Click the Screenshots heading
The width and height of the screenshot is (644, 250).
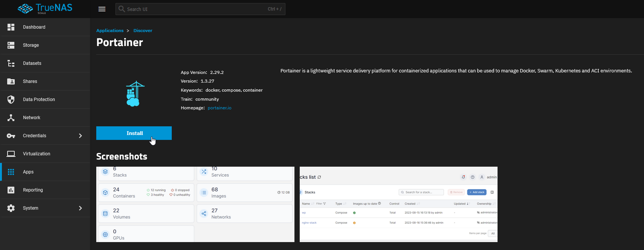122,156
